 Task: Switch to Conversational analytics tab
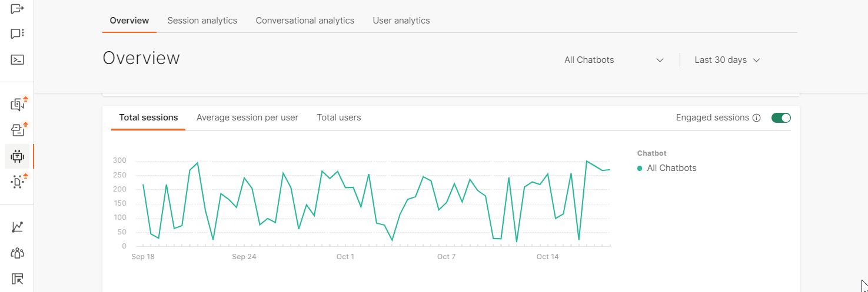[x=305, y=21]
